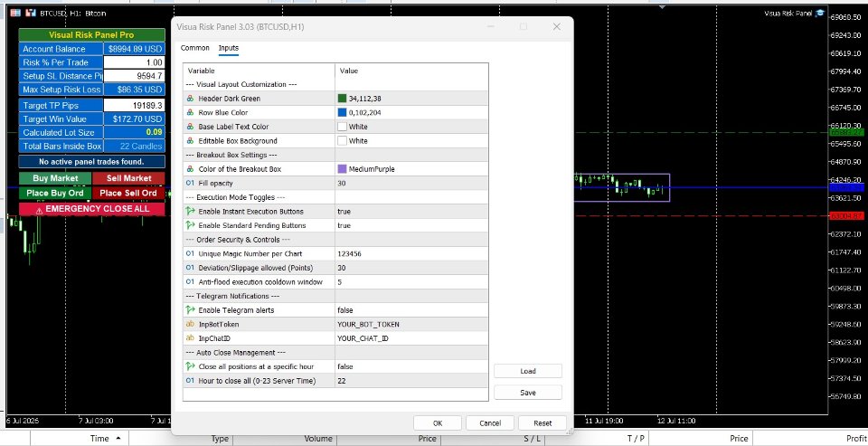Open the Editable Box Background White value
868x446 pixels.
tap(358, 141)
